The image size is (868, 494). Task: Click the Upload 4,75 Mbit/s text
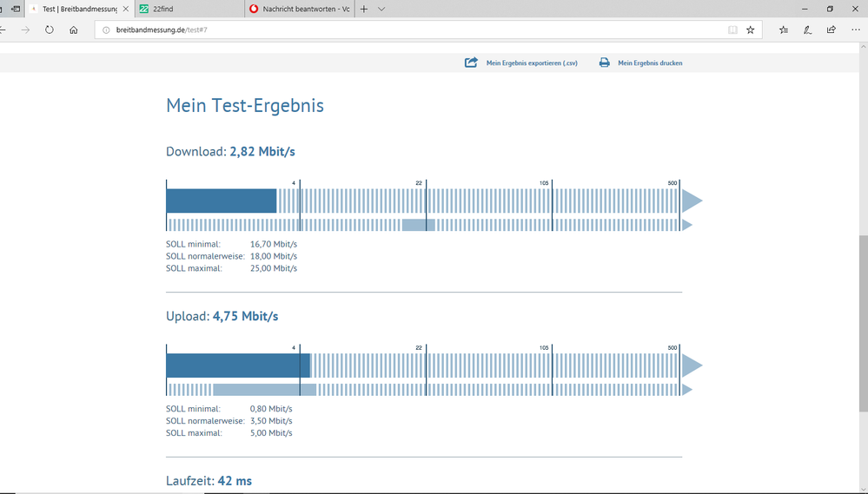pos(222,316)
